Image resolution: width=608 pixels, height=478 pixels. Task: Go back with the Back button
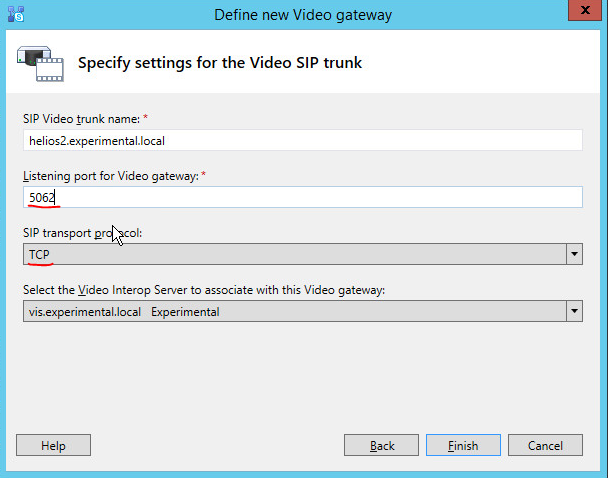point(381,445)
